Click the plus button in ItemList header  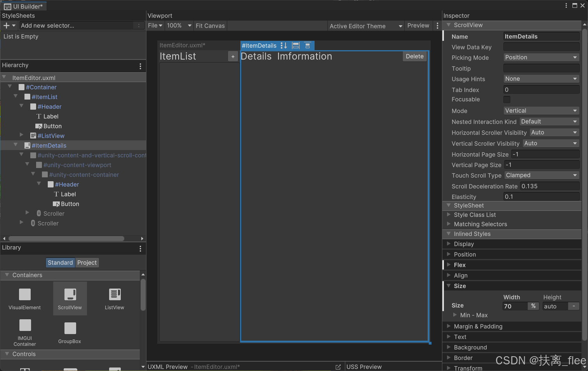pyautogui.click(x=233, y=56)
